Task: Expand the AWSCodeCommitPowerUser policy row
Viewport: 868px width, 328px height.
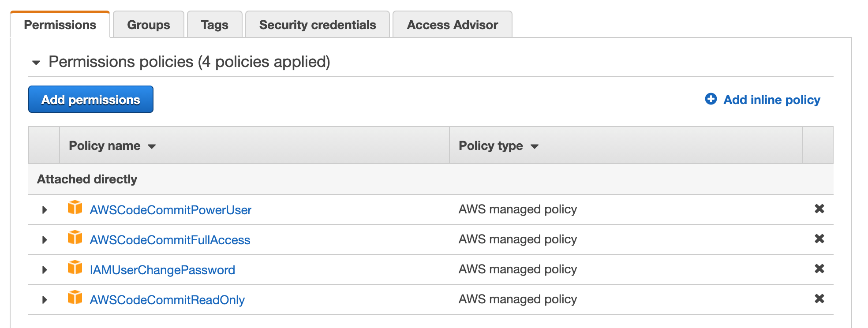Action: [45, 210]
